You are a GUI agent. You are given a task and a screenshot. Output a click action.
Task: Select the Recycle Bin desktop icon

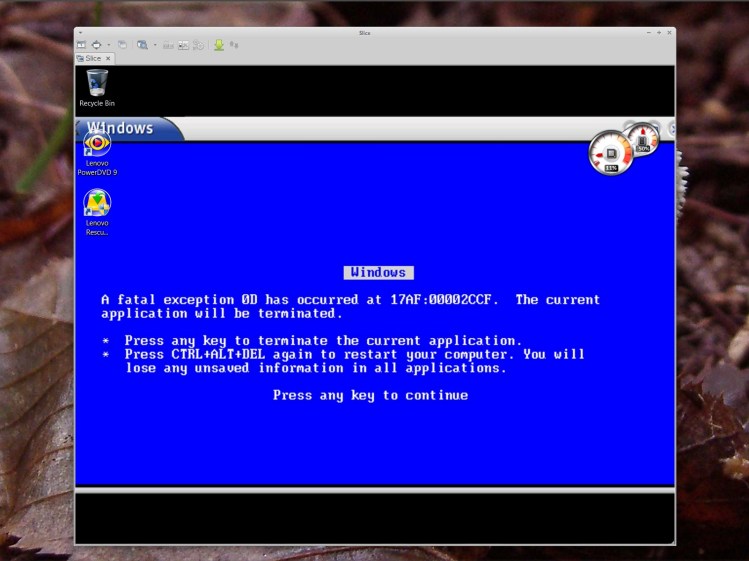pyautogui.click(x=97, y=88)
